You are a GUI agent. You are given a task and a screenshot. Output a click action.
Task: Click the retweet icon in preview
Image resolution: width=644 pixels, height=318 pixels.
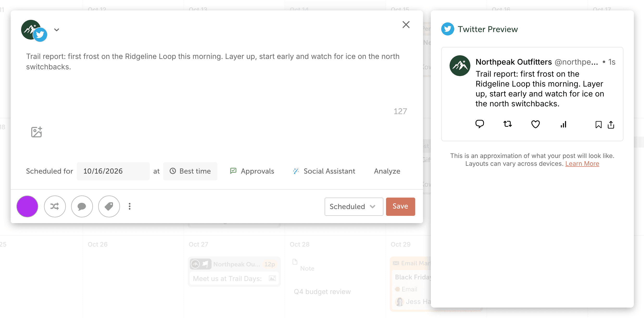tap(508, 124)
